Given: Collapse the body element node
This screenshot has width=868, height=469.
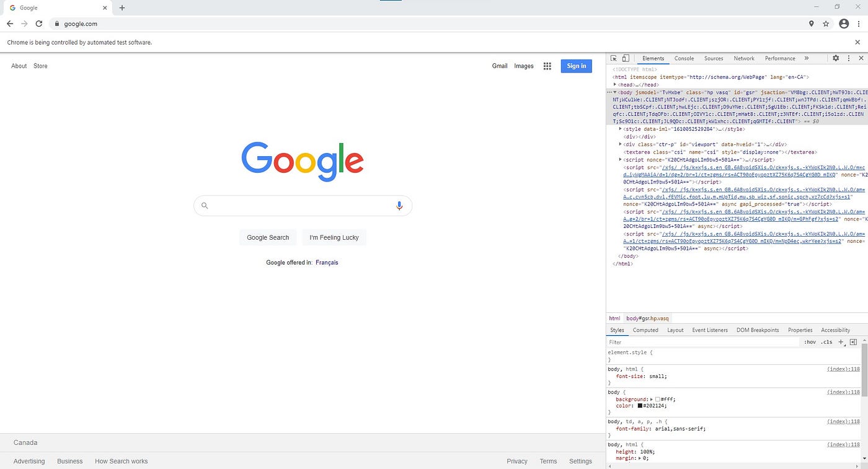Looking at the screenshot, I should pos(615,92).
